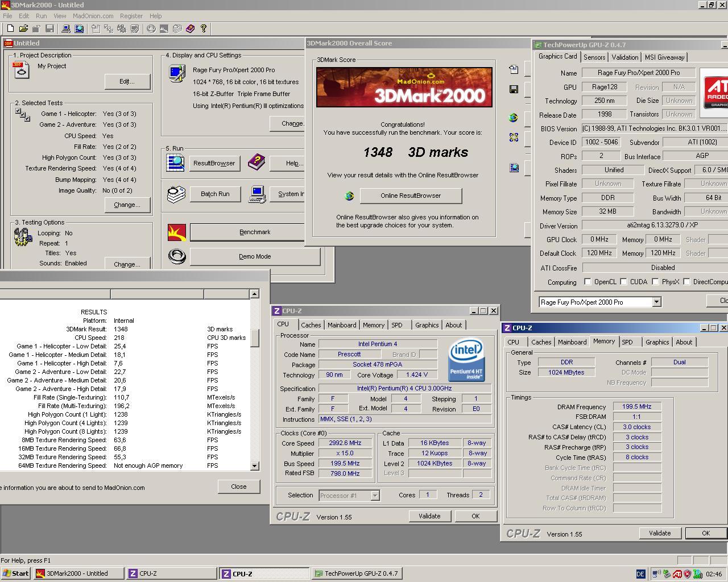Open the purple Help book toolbar icon
The height and width of the screenshot is (582, 728).
pyautogui.click(x=190, y=28)
